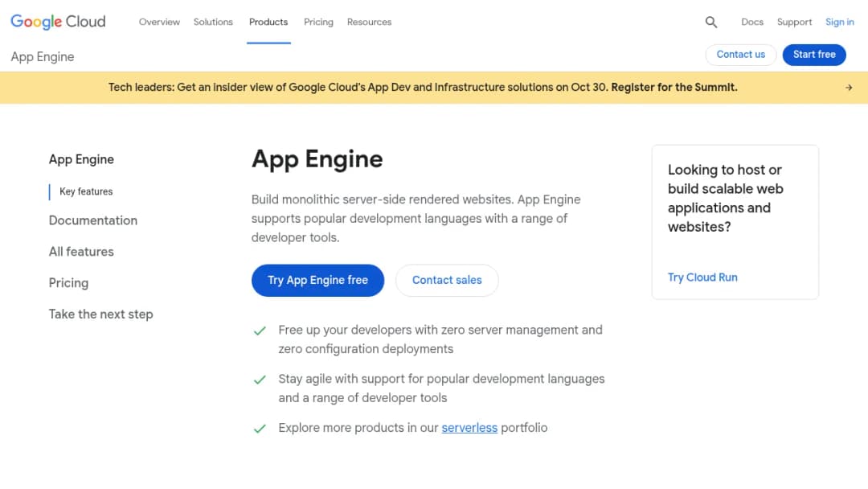This screenshot has width=868, height=489.
Task: Click the 'Stay agile with support' bullet text
Action: 442,388
